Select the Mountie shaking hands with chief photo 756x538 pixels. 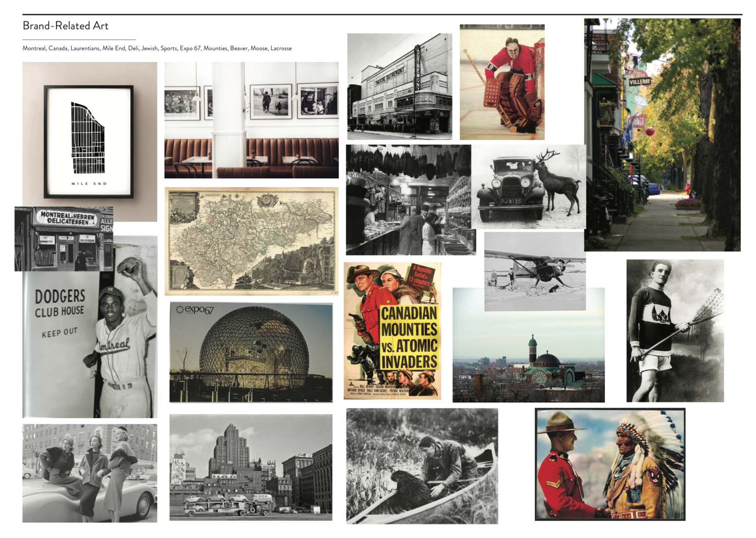tap(610, 464)
